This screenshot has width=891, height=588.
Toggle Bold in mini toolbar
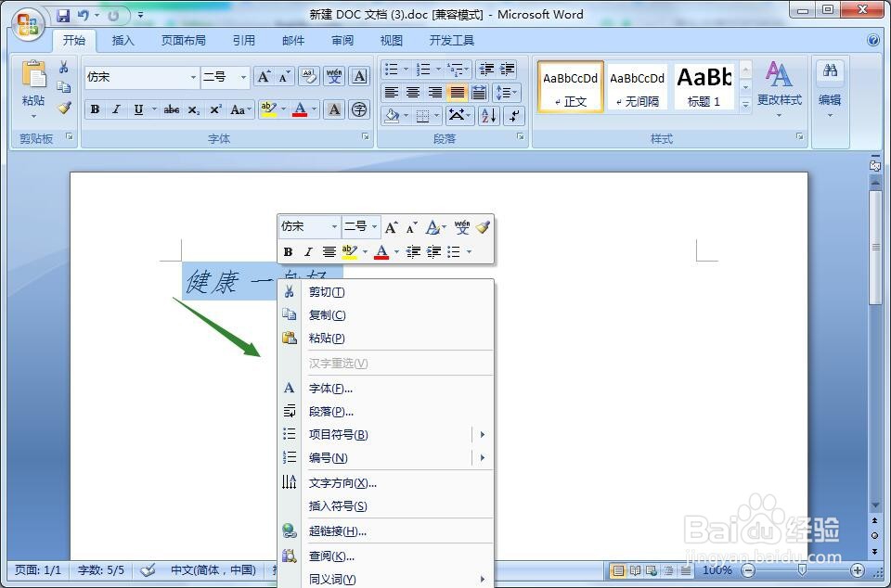coord(288,251)
